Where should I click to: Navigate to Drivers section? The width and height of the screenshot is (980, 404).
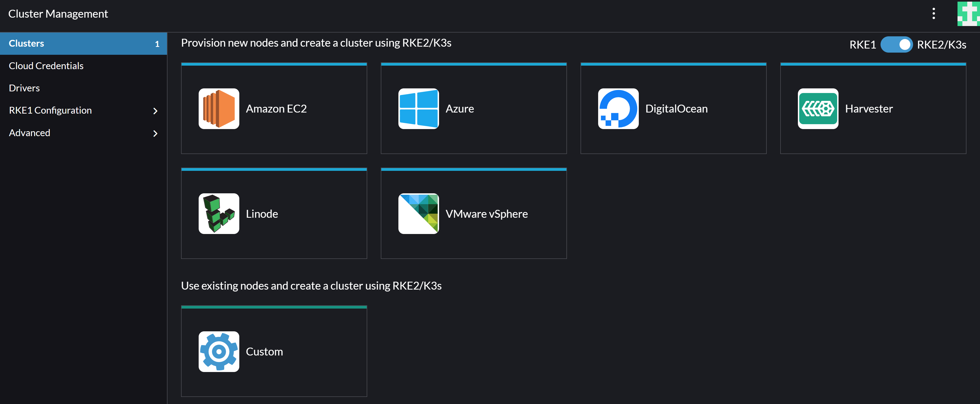[24, 87]
